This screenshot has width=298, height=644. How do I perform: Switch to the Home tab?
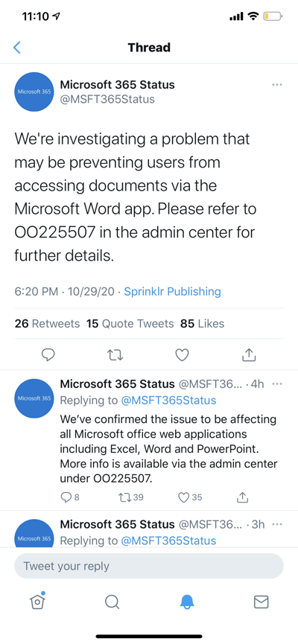click(x=37, y=601)
